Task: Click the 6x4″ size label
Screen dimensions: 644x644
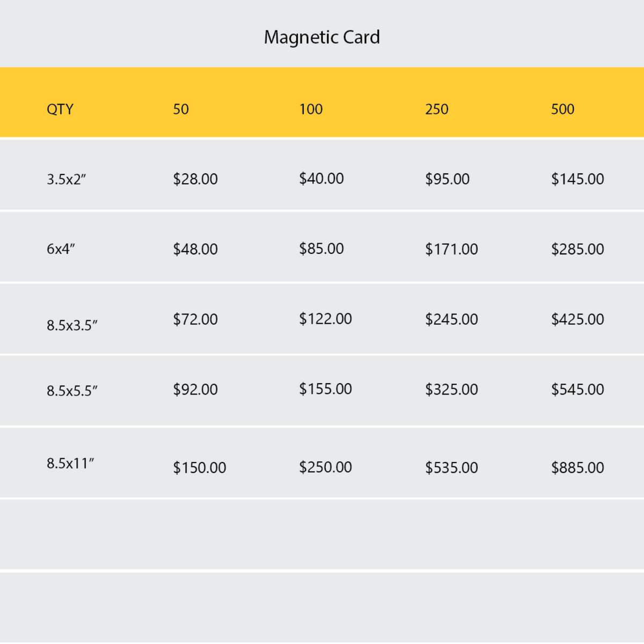Action: click(61, 249)
